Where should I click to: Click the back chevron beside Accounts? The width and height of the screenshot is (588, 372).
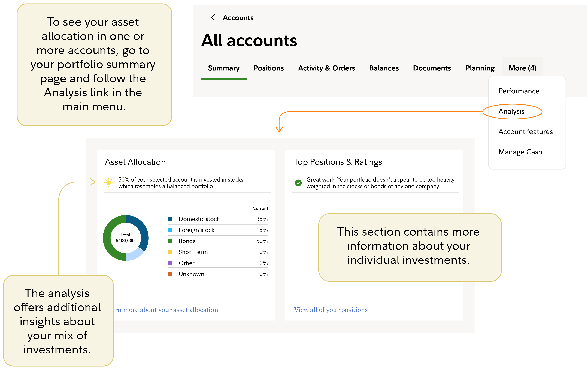pyautogui.click(x=213, y=18)
